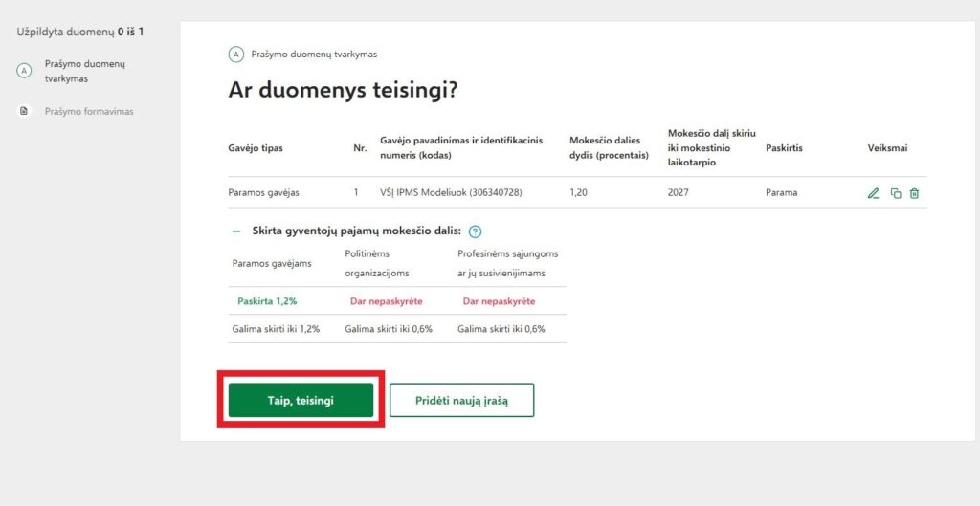This screenshot has width=980, height=506.
Task: Confirm with the 'Taip, teisingi' button
Action: pyautogui.click(x=301, y=400)
